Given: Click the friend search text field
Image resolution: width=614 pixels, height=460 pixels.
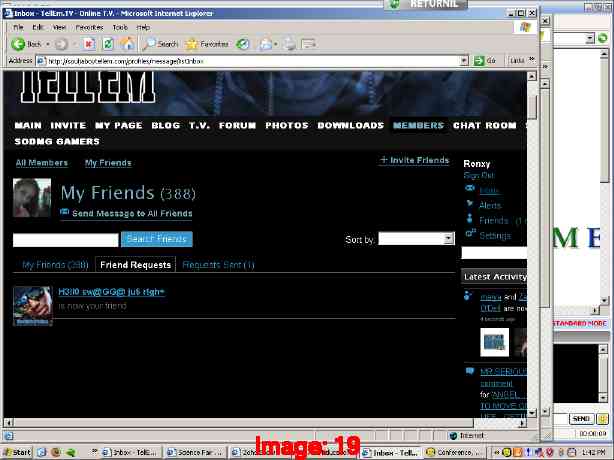Looking at the screenshot, I should coord(65,240).
